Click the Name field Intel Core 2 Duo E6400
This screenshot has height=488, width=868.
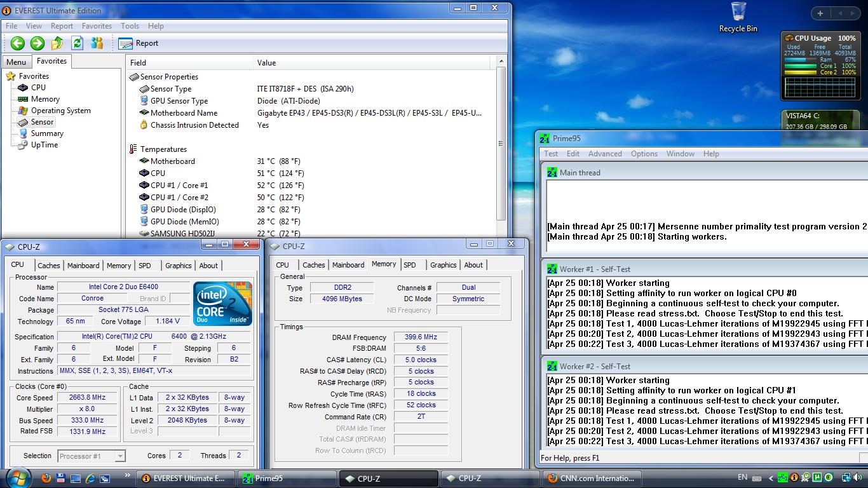click(123, 287)
